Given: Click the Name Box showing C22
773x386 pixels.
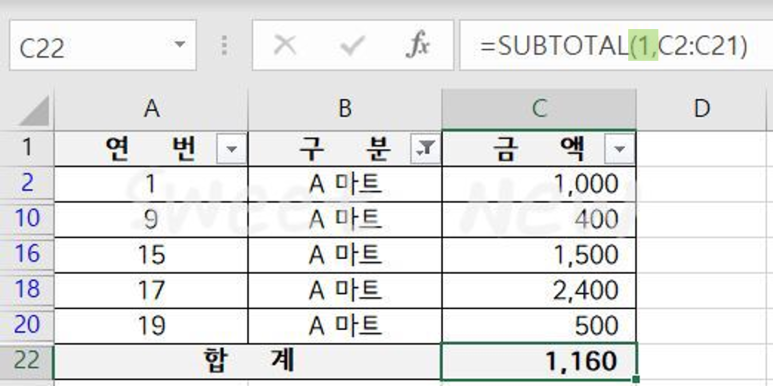Looking at the screenshot, I should [x=103, y=45].
